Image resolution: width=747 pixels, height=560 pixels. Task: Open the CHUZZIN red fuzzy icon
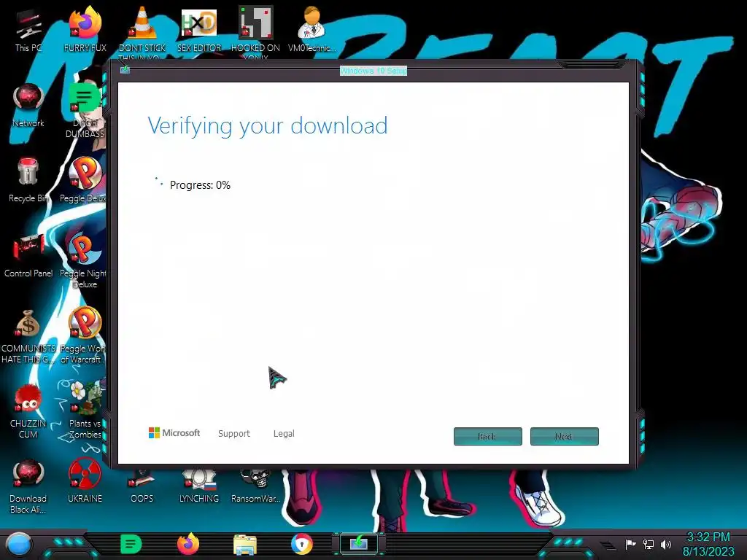tap(28, 411)
